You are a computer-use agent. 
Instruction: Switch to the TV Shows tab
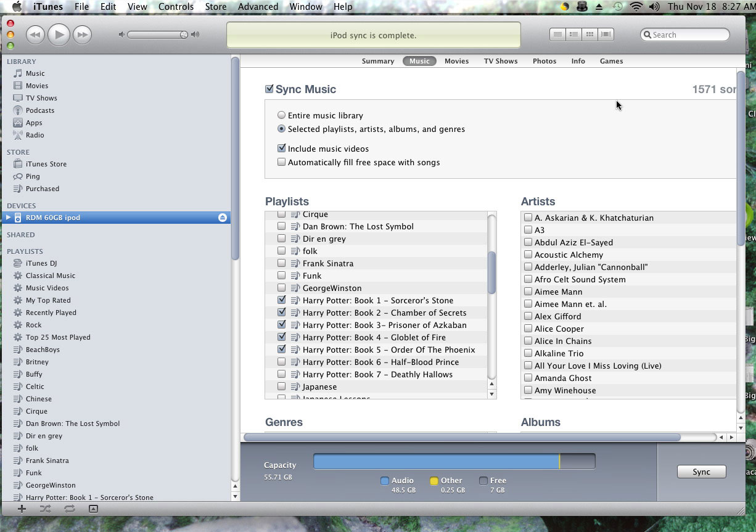click(501, 61)
